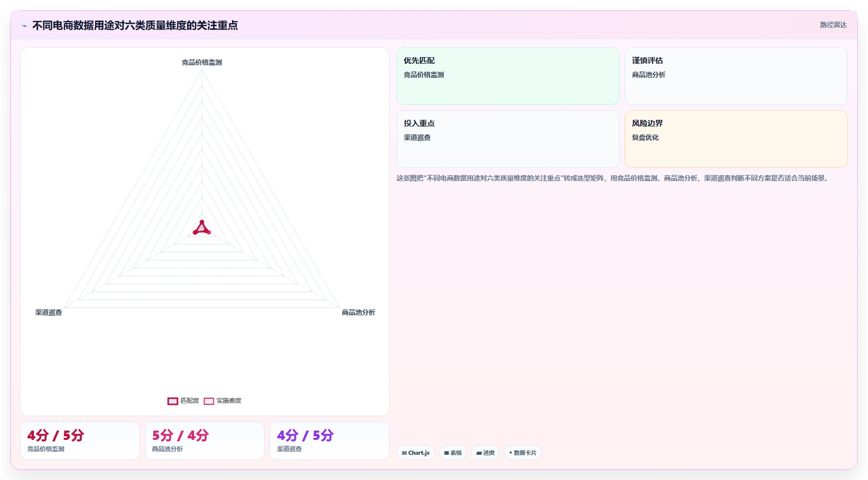Open the 4分 / 5分 竞品价格监测 score card
This screenshot has height=480, width=868.
(80, 440)
